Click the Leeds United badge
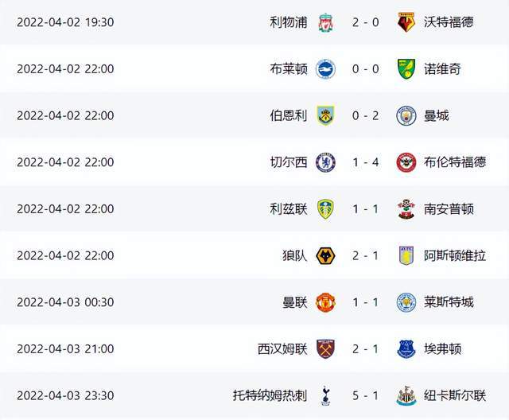 click(x=325, y=209)
